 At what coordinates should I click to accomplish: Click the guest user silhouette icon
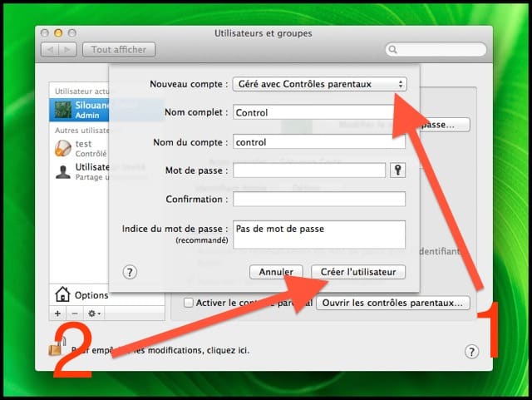click(x=63, y=172)
